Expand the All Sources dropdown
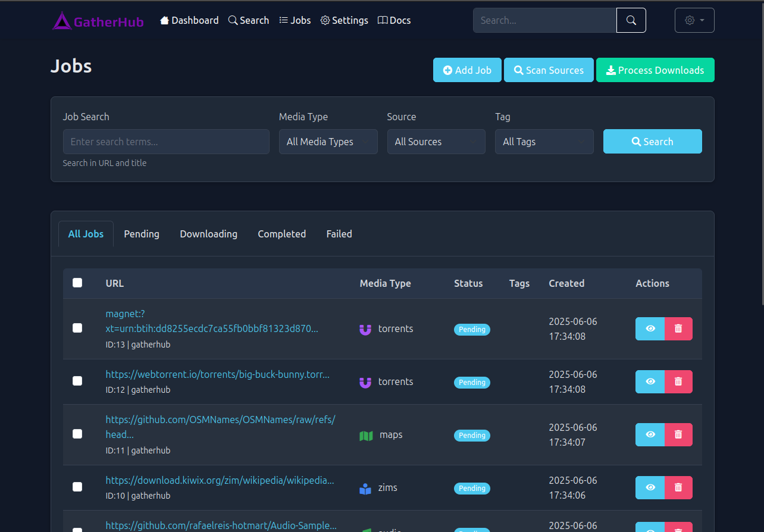The width and height of the screenshot is (764, 532). pos(436,142)
